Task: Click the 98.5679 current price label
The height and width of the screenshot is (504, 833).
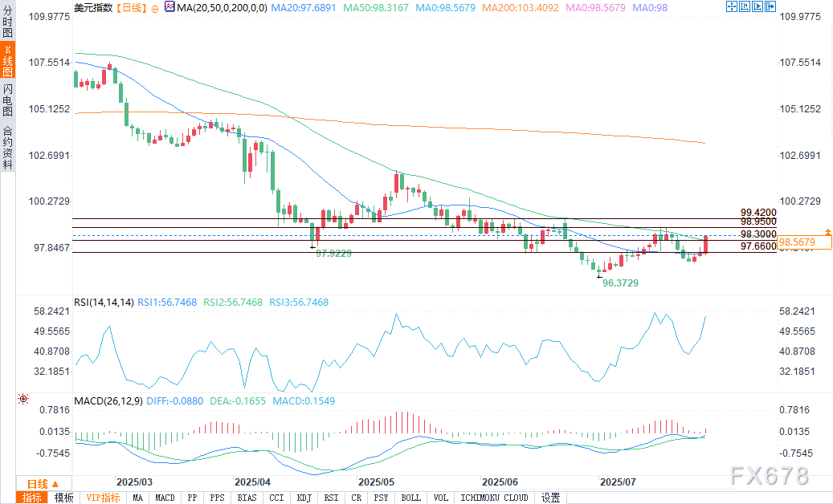Action: 797,242
